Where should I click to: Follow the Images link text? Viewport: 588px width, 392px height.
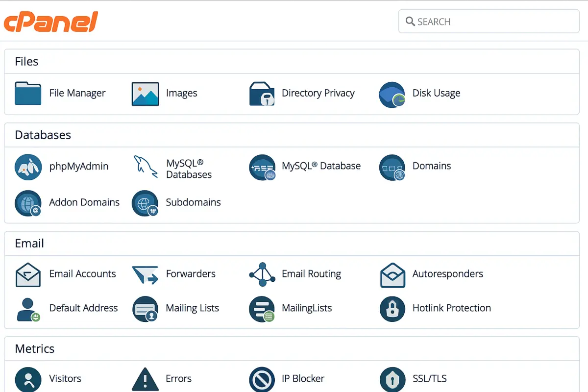[181, 94]
